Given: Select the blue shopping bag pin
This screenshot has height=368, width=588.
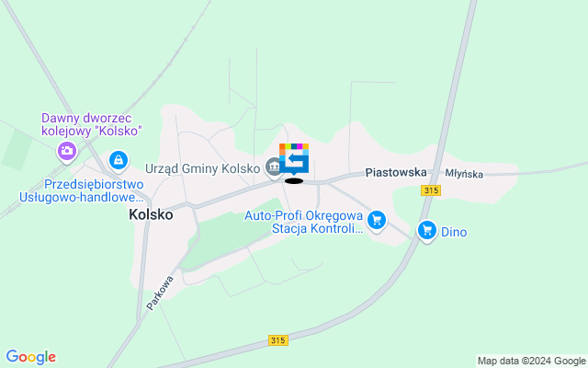Looking at the screenshot, I should tap(119, 161).
